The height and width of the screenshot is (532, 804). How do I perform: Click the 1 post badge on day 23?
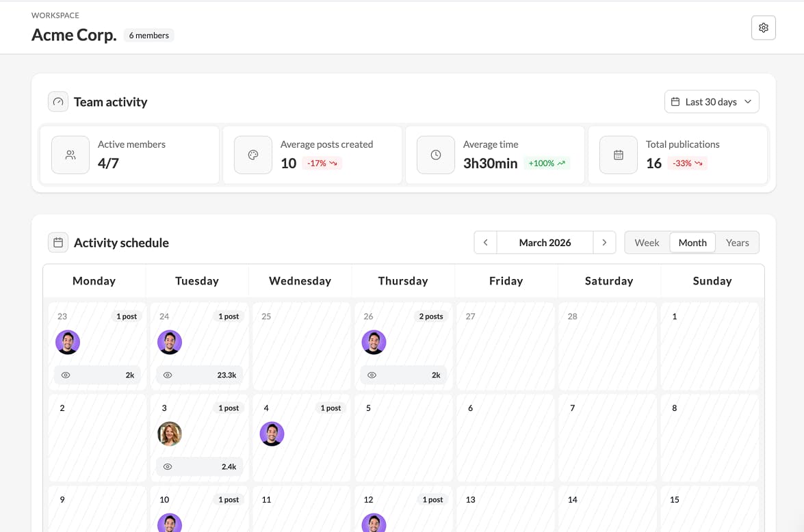(x=126, y=316)
